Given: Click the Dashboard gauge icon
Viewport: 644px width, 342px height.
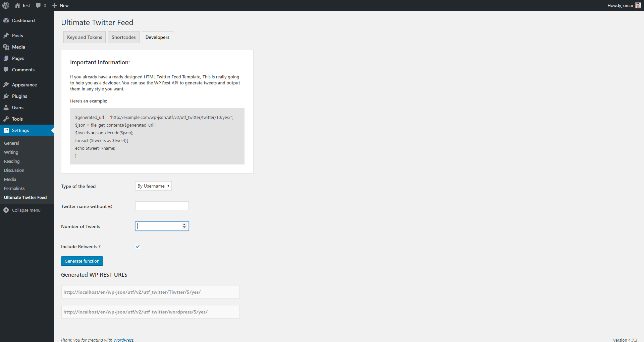Looking at the screenshot, I should pyautogui.click(x=6, y=20).
